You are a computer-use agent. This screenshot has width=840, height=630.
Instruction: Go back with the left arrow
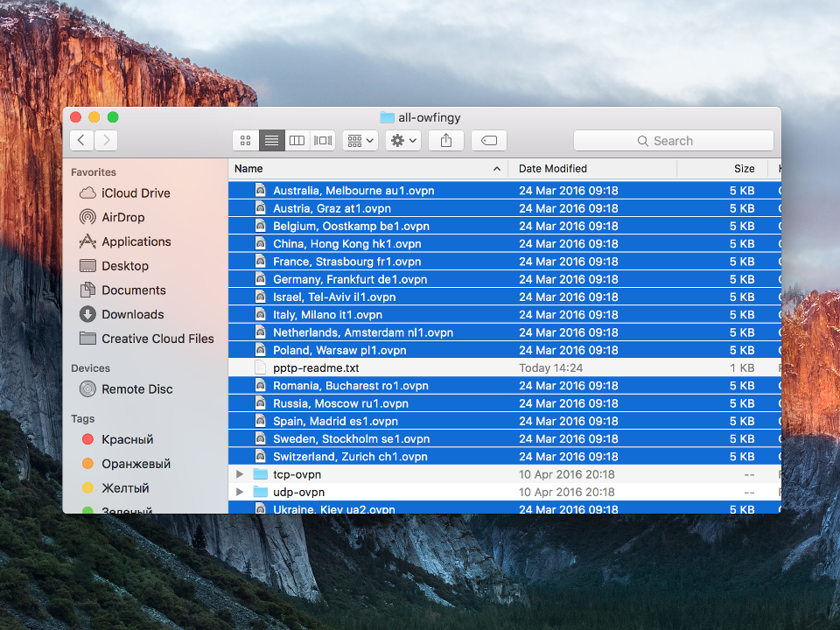pos(81,140)
